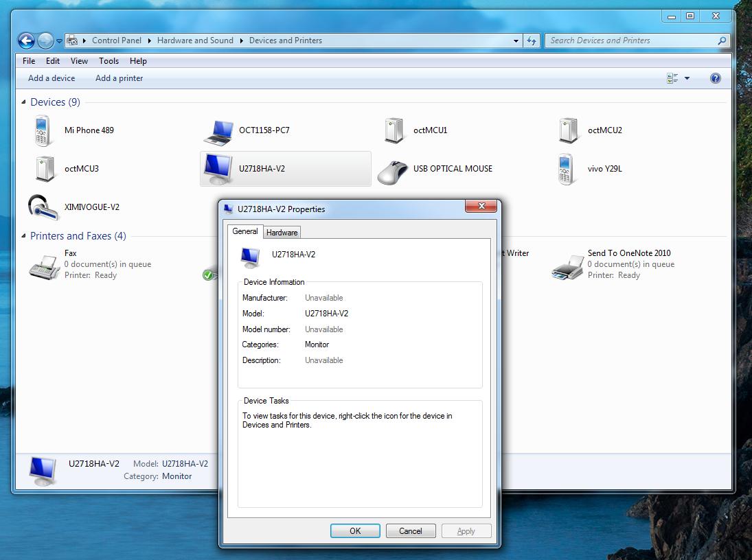Click the Unavailable value beside Description
Viewport: 752px width, 560px height.
[324, 360]
